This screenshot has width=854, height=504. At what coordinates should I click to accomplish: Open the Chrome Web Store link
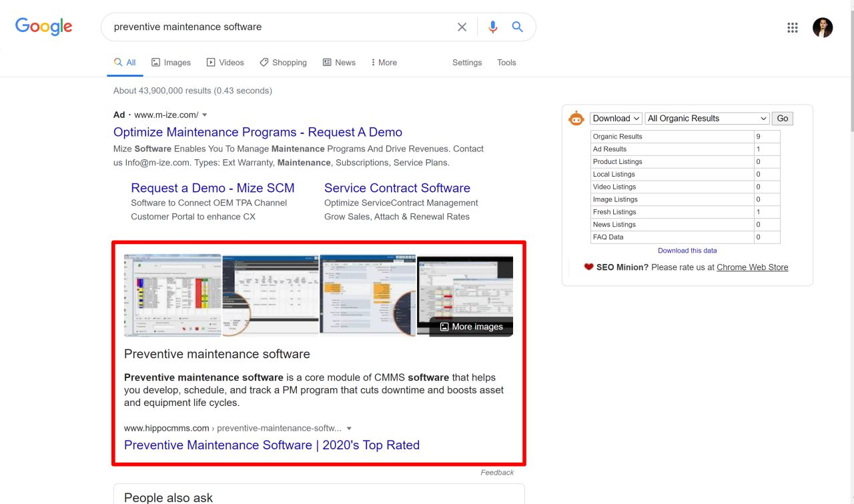(x=752, y=267)
